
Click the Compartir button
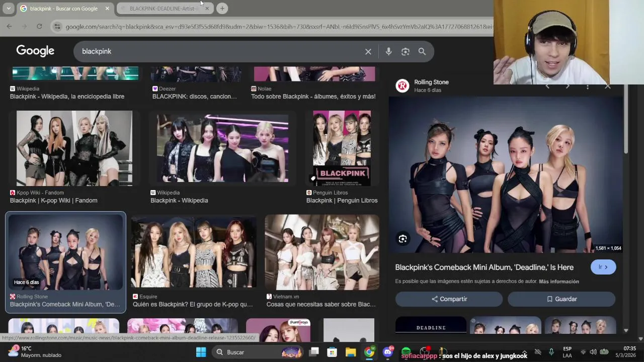[449, 299]
